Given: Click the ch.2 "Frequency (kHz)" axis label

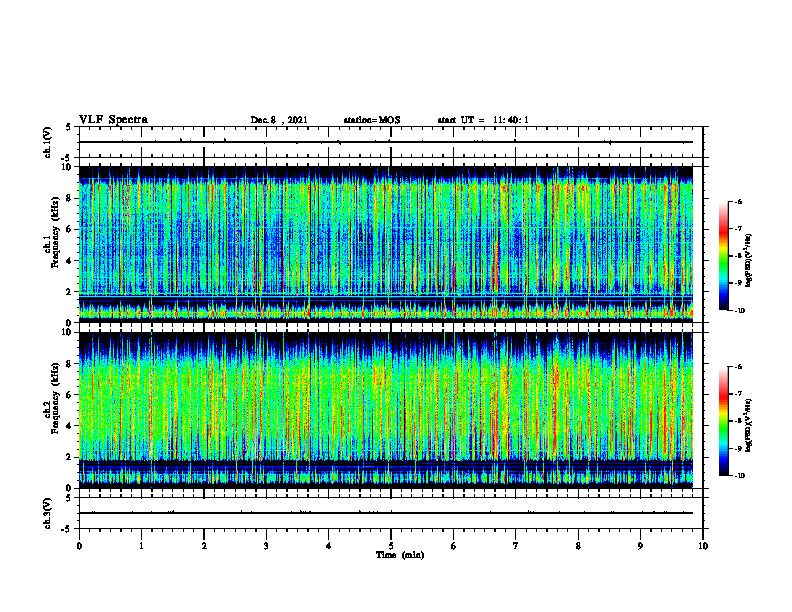Looking at the screenshot, I should coord(55,398).
